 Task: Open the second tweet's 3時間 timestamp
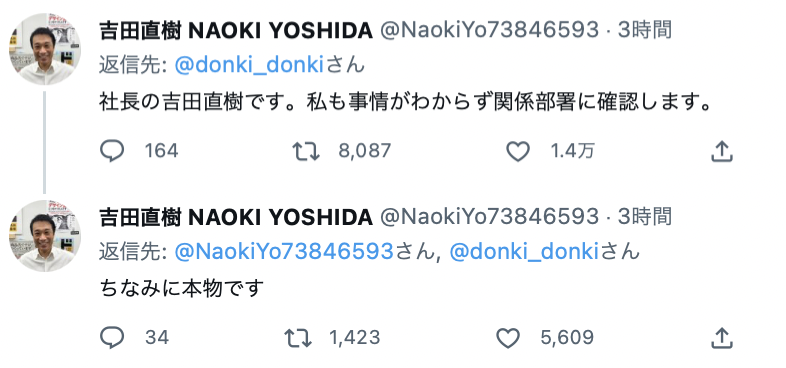(x=644, y=217)
